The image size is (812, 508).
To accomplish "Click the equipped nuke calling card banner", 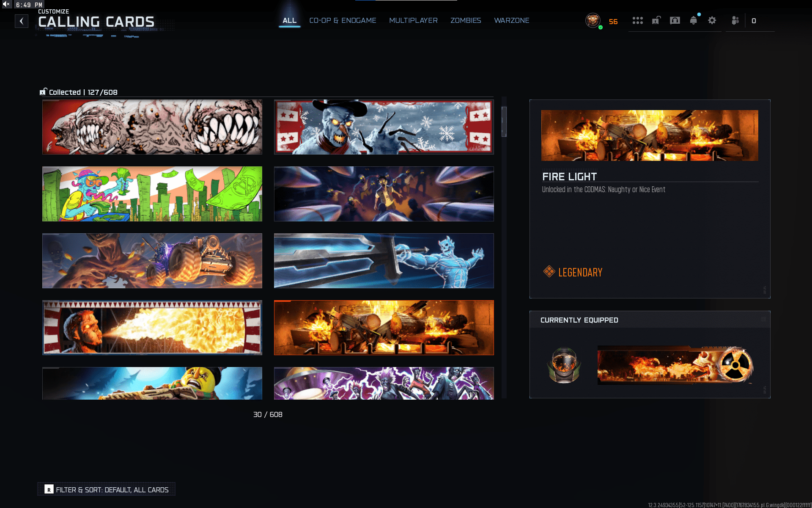I will point(675,365).
